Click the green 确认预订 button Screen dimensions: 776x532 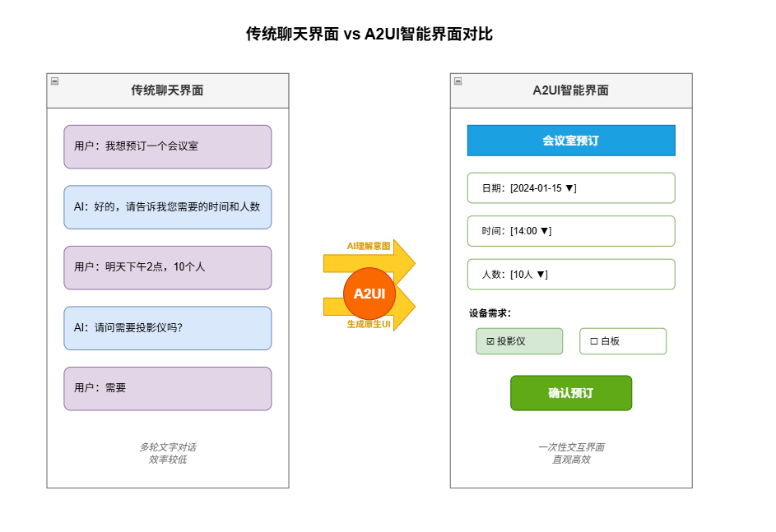pos(571,393)
